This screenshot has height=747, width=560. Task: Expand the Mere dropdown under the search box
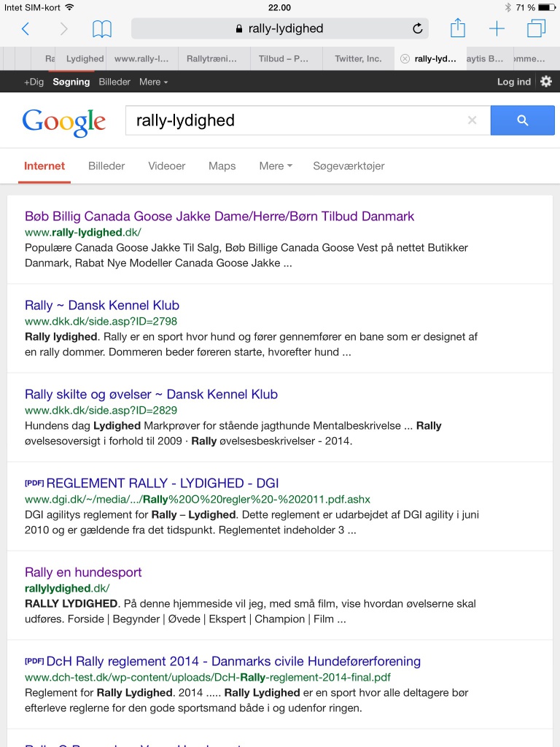(x=275, y=166)
